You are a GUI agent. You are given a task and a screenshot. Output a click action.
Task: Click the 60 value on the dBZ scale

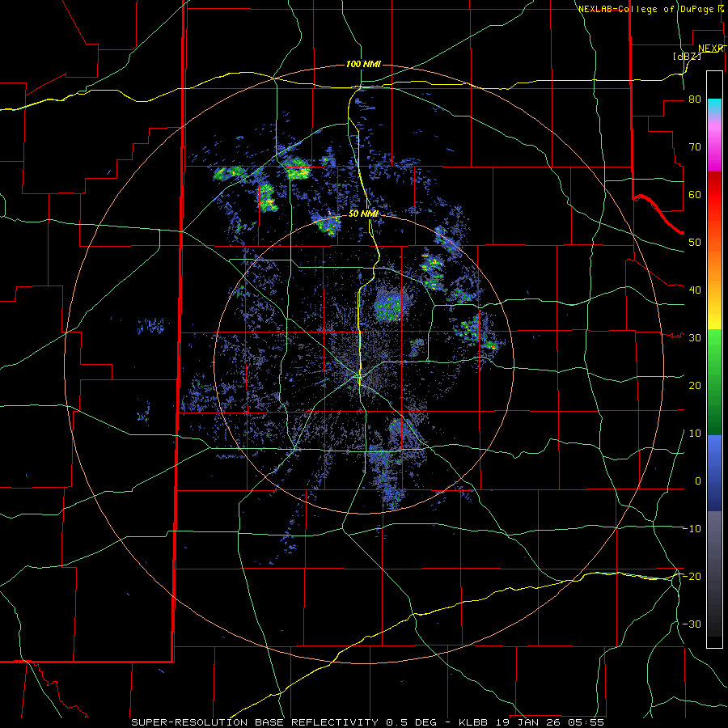click(x=695, y=194)
